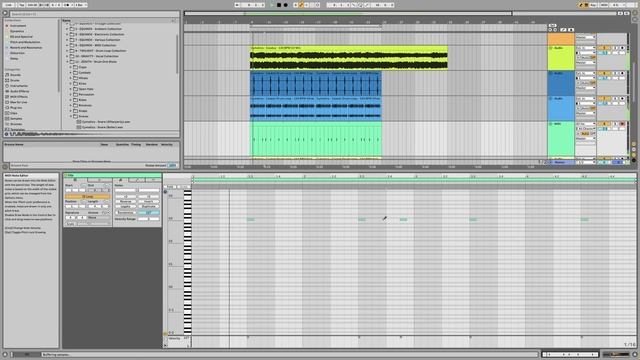Click the Reverse button in Notes panel
640x360 pixels.
click(125, 202)
